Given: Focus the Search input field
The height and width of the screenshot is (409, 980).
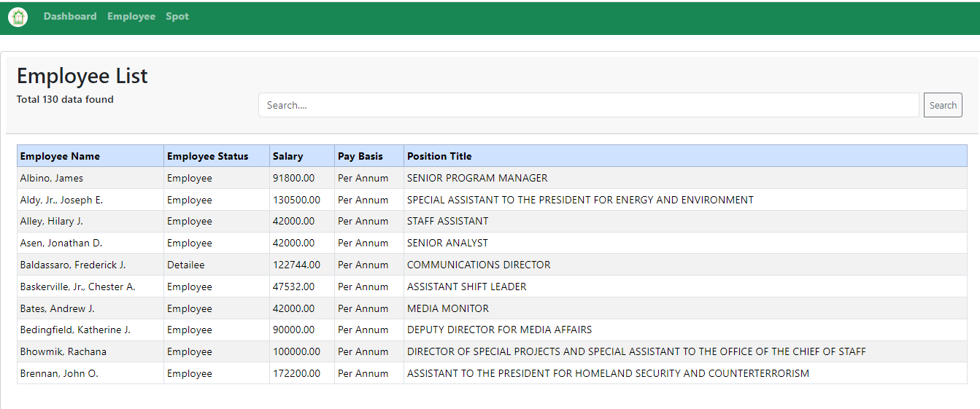Looking at the screenshot, I should click(588, 105).
